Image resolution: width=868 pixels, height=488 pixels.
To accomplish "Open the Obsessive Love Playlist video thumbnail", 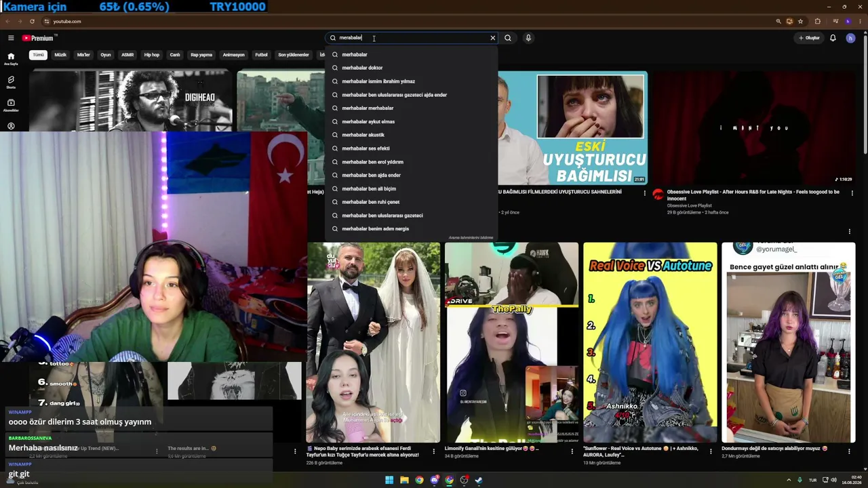I will point(753,128).
